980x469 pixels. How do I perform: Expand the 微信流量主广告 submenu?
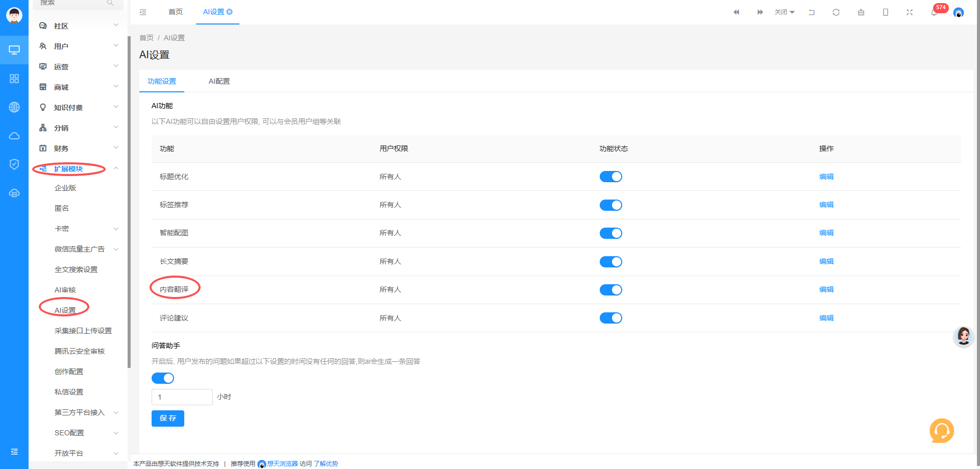click(x=78, y=249)
